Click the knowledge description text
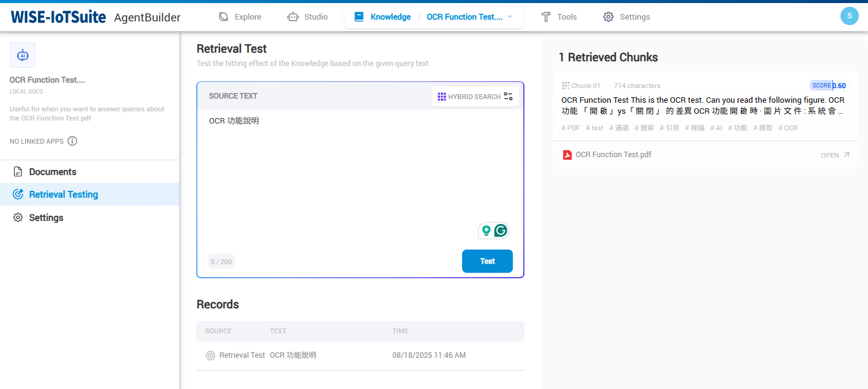868x389 pixels. 87,114
